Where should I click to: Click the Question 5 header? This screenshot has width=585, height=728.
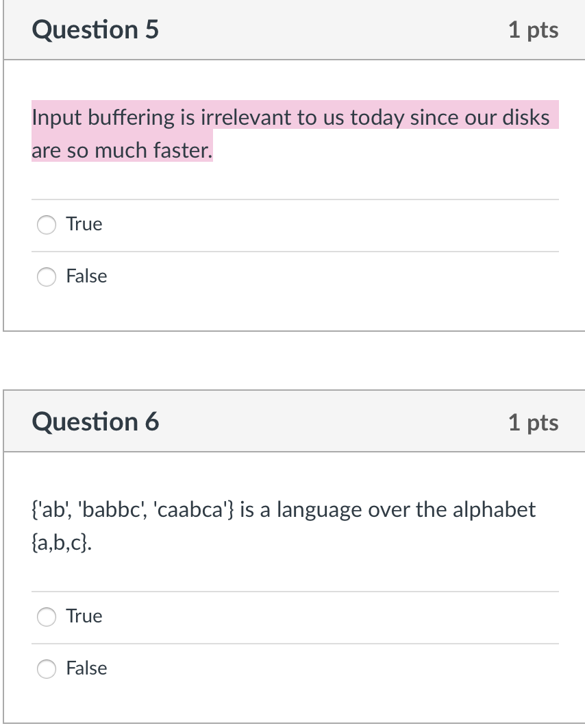coord(95,29)
